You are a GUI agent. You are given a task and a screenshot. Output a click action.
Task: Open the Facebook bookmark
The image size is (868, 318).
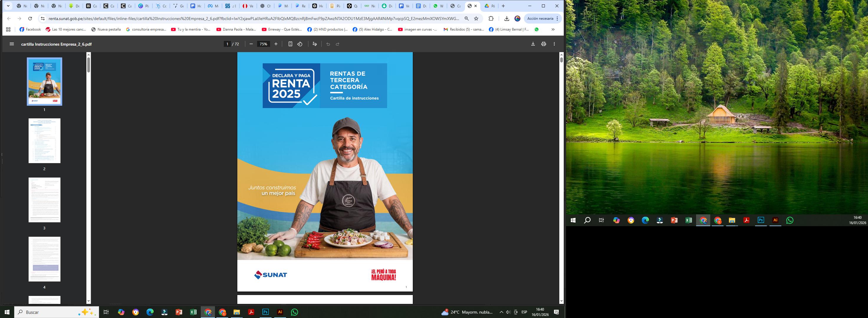(x=30, y=30)
